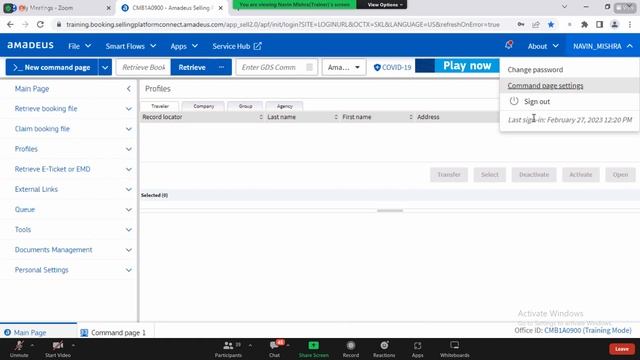Open Zoom Participants panel
This screenshot has width=640, height=360.
228,349
